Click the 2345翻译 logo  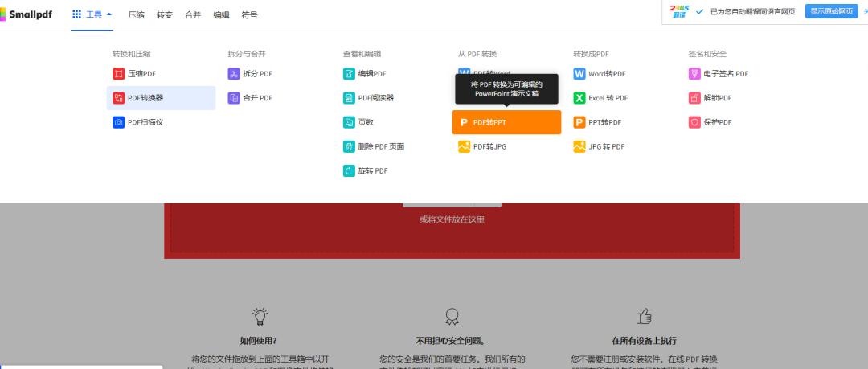click(x=678, y=11)
